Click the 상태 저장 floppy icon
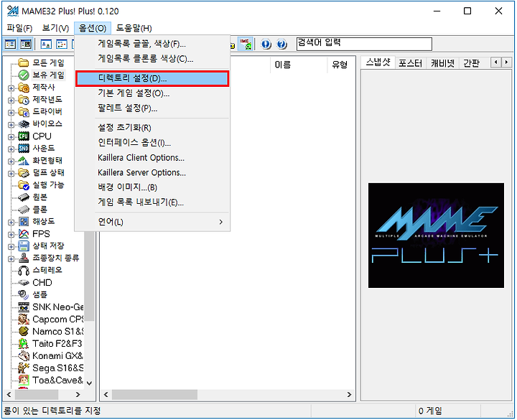This screenshot has width=517, height=420. pos(24,246)
